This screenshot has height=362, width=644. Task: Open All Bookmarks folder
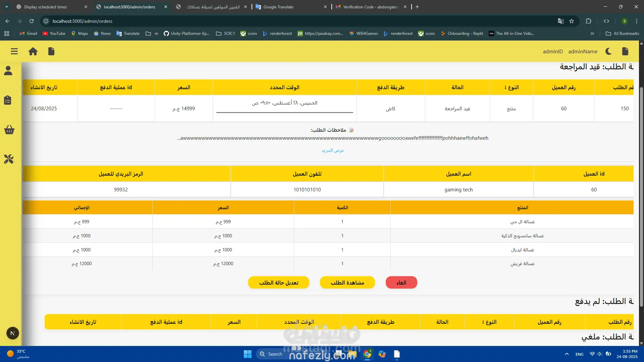(x=623, y=34)
